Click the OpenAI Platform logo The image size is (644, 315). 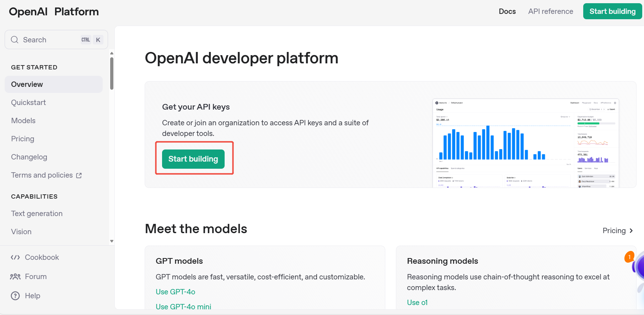tap(54, 12)
